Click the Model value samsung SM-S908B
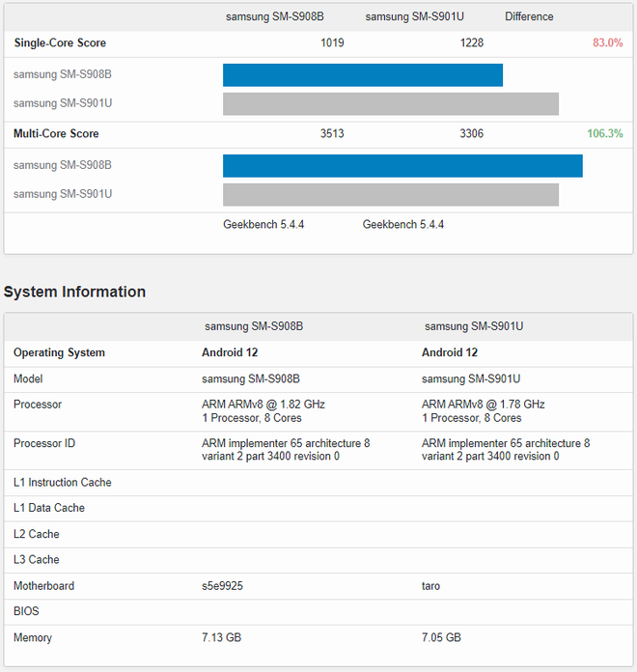 click(x=251, y=378)
